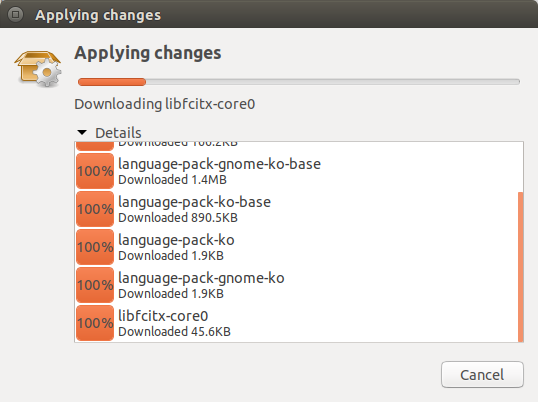Click 100% badge next to language-pack-gnome-ko
The height and width of the screenshot is (402, 538).
tap(95, 285)
